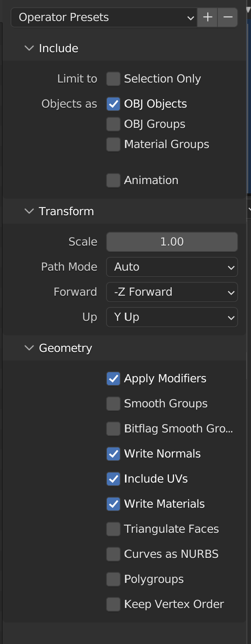Open the Up axis dropdown
This screenshot has height=644, width=251.
pos(172,317)
